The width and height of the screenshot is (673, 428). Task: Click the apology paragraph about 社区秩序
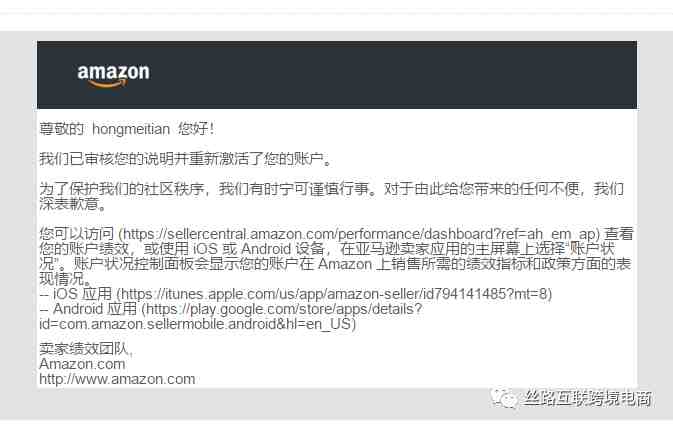click(x=331, y=196)
